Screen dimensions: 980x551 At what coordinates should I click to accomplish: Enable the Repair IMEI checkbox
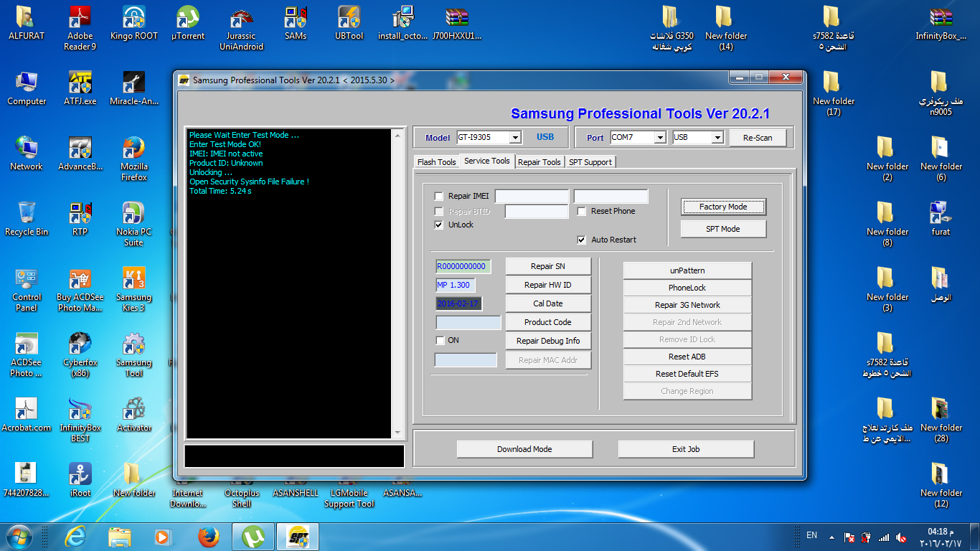coord(439,196)
